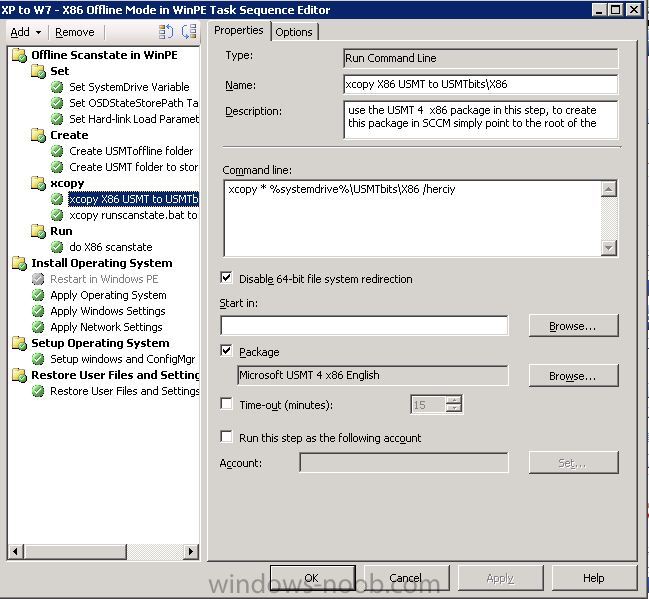Image resolution: width=649 pixels, height=599 pixels.
Task: Click Browse button for Package
Action: click(573, 376)
